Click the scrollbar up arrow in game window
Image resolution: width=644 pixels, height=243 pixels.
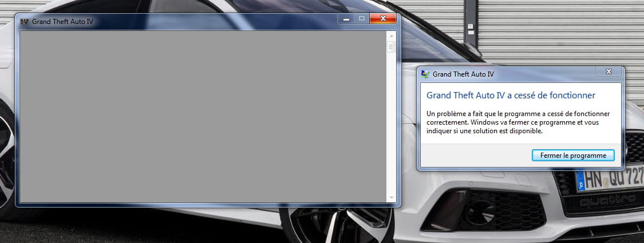(x=392, y=36)
